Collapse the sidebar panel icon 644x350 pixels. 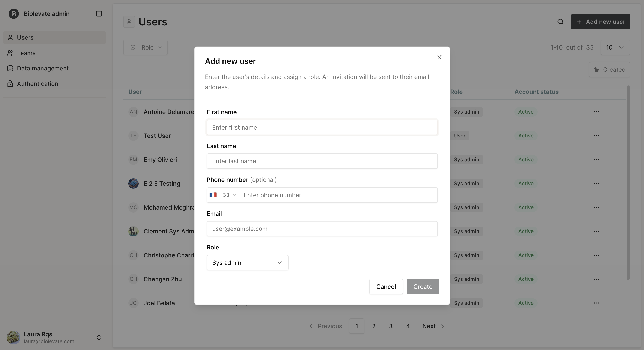coord(99,13)
